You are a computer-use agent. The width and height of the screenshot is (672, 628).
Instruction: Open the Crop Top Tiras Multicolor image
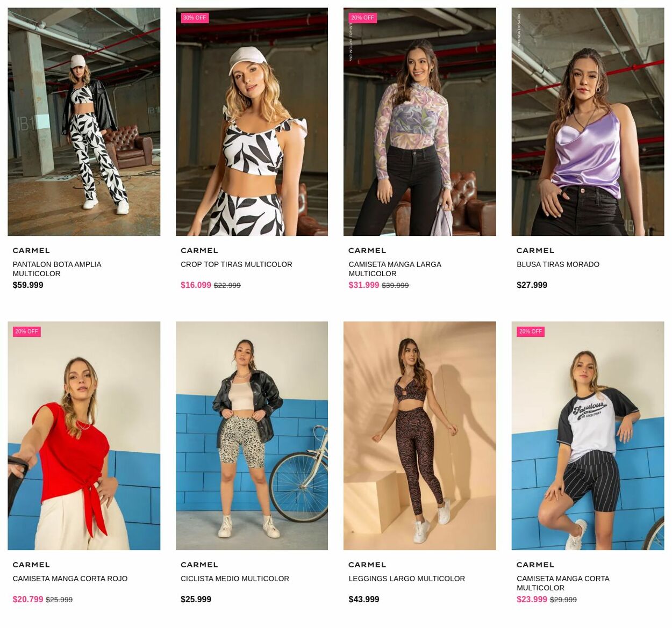click(252, 121)
